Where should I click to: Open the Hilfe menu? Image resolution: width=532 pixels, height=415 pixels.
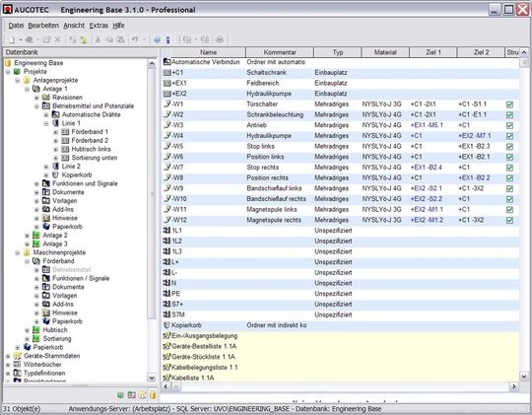tap(118, 26)
